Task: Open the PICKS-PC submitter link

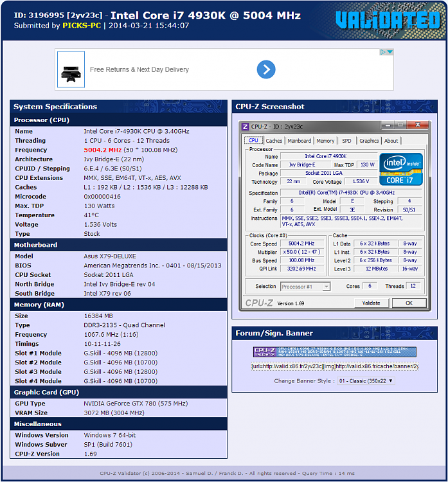Action: coord(82,26)
